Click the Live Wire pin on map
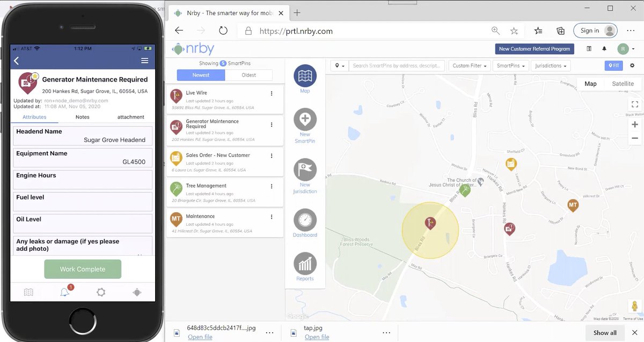This screenshot has height=342, width=644. click(x=430, y=223)
